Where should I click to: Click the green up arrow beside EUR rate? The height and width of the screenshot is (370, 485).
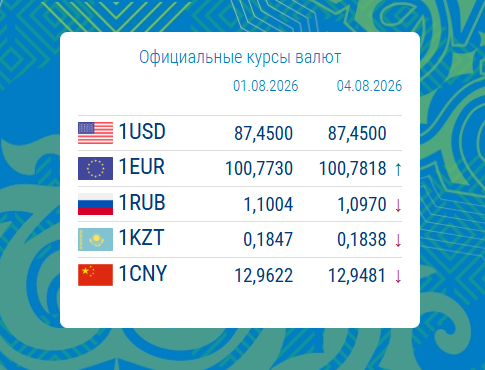(x=398, y=169)
